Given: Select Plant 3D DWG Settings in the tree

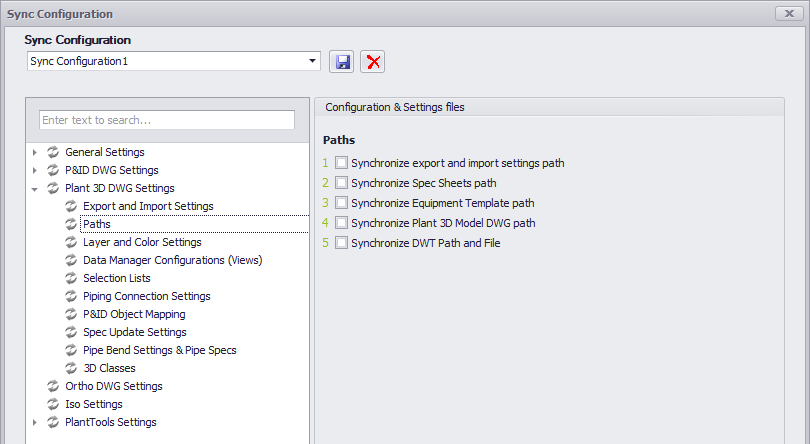Looking at the screenshot, I should tap(120, 188).
